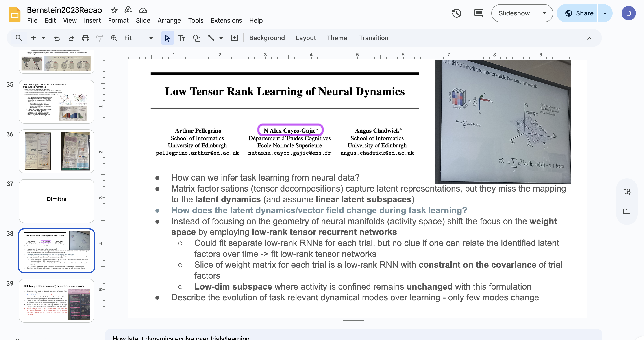
Task: Select the paint format roller icon
Action: tap(100, 38)
